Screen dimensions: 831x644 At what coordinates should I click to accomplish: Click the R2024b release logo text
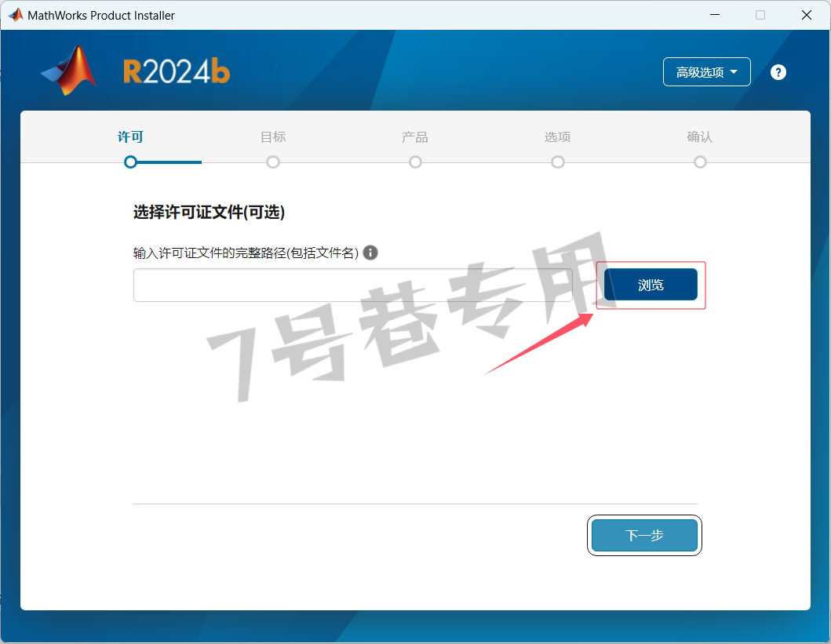click(x=177, y=71)
